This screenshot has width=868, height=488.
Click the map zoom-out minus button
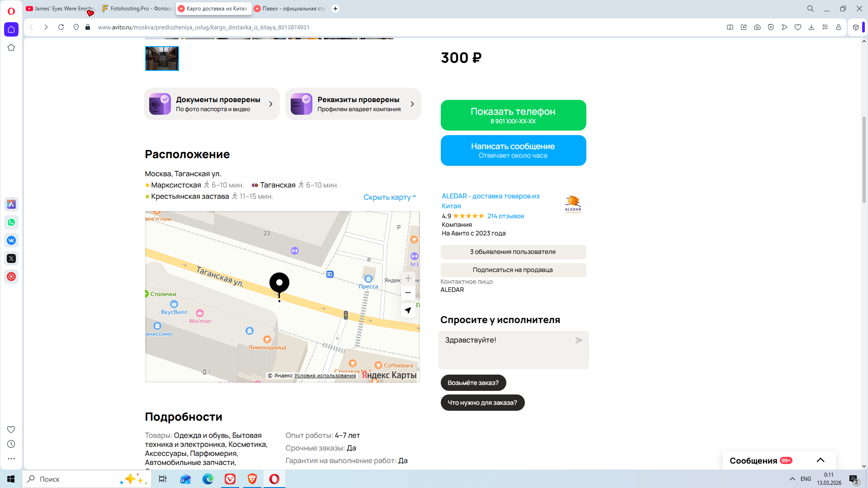click(x=408, y=293)
